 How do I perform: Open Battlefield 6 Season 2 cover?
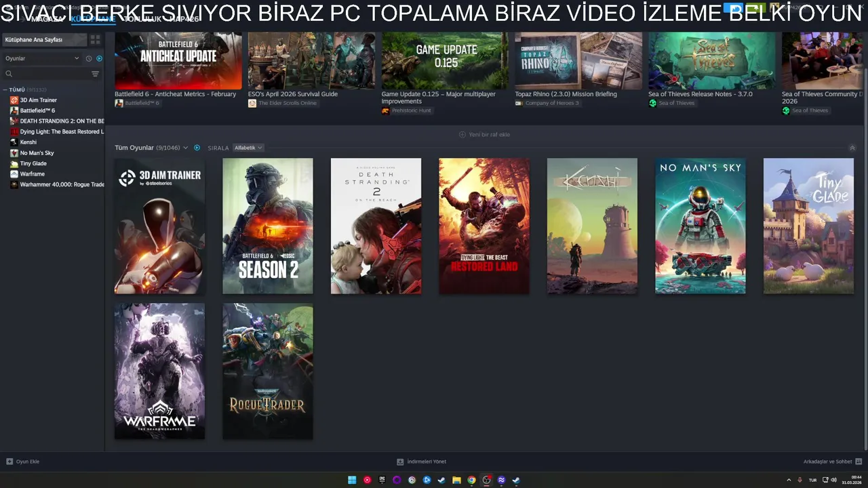(x=268, y=226)
